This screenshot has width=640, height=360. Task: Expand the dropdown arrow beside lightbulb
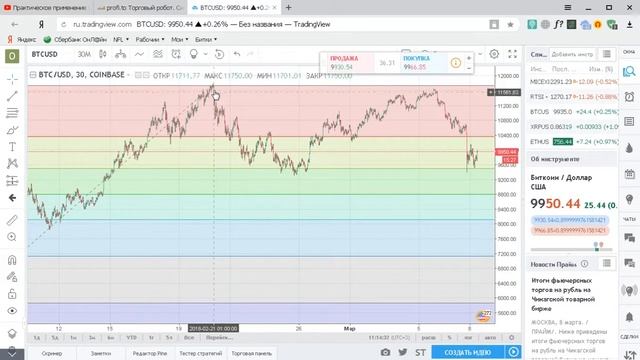(x=205, y=54)
